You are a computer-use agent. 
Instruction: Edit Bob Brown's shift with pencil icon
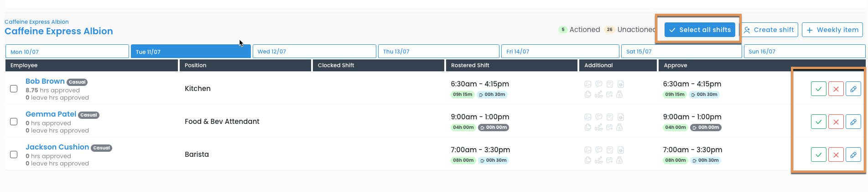[x=853, y=89]
